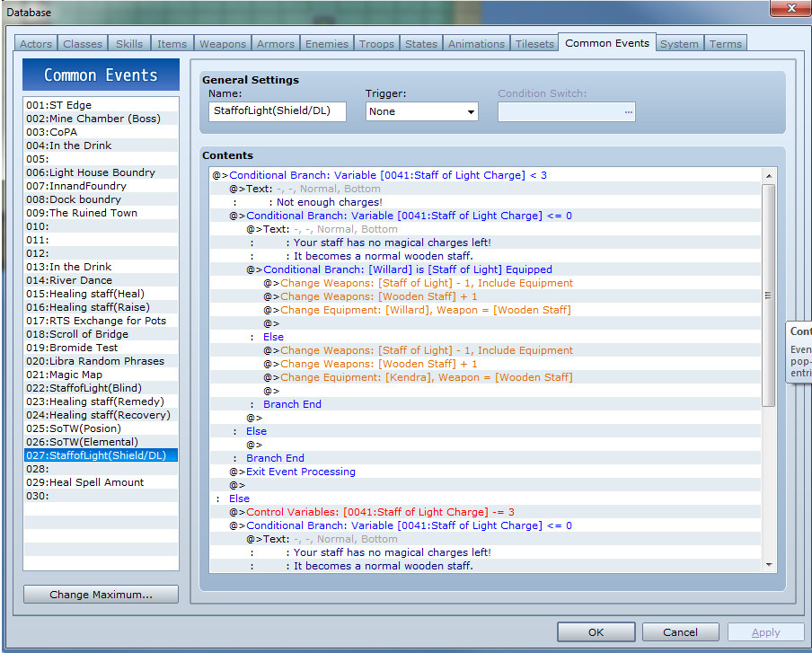
Task: Open the System tab
Action: click(678, 42)
